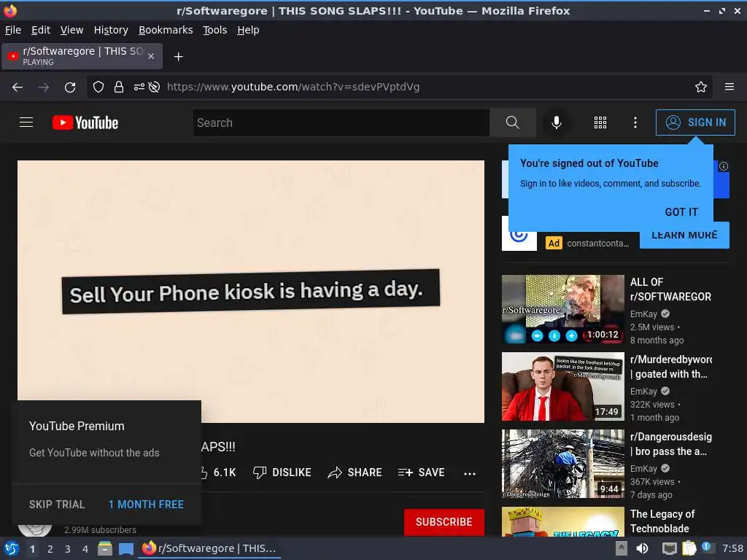Click the constantconta... ad link
The height and width of the screenshot is (560, 747).
[x=597, y=244]
